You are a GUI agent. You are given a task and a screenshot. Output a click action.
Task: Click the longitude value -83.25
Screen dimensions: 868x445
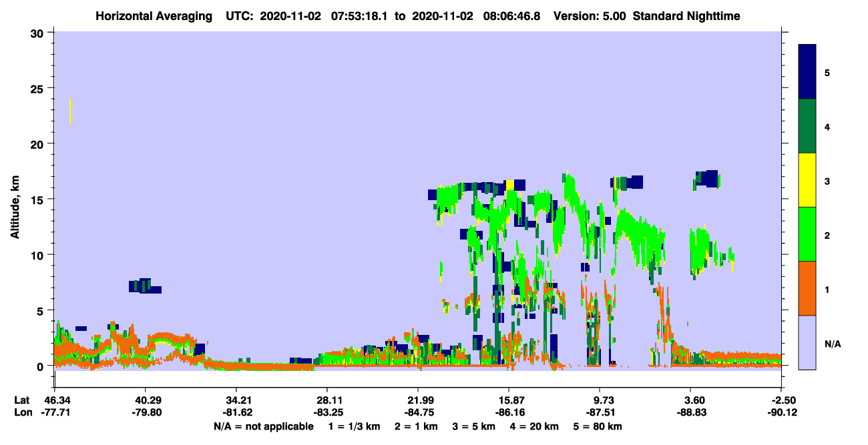327,412
